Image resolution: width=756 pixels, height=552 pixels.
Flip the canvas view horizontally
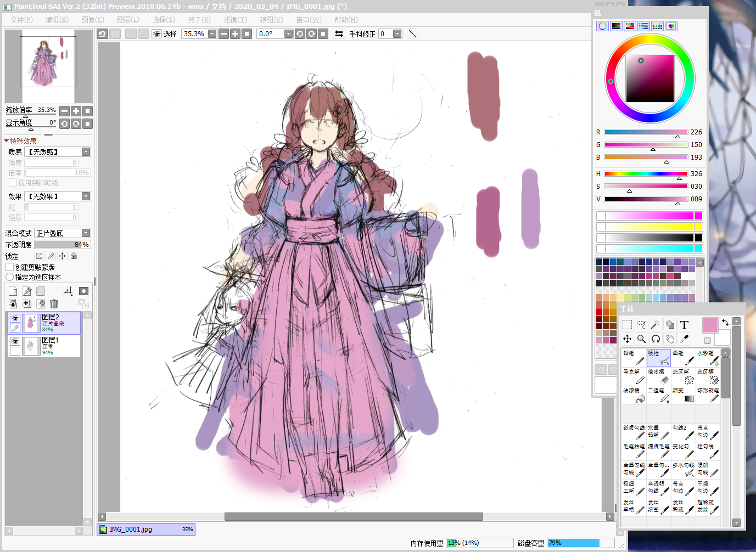coord(339,33)
